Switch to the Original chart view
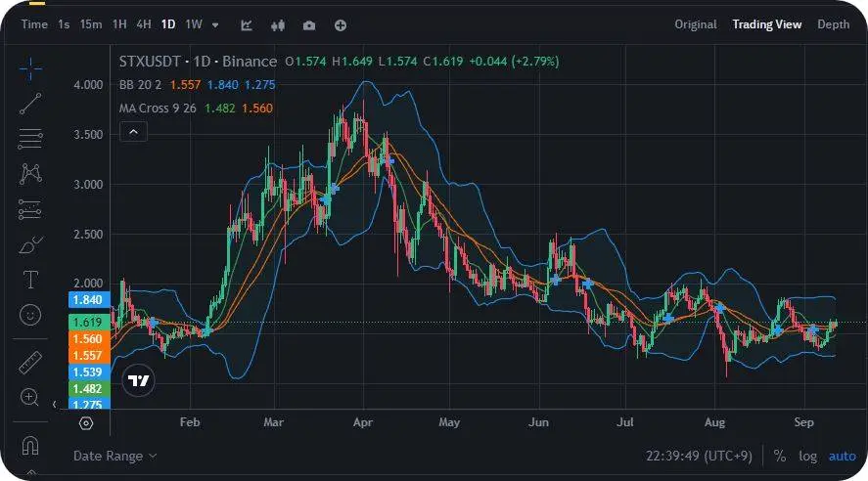The width and height of the screenshot is (868, 481). [x=696, y=24]
